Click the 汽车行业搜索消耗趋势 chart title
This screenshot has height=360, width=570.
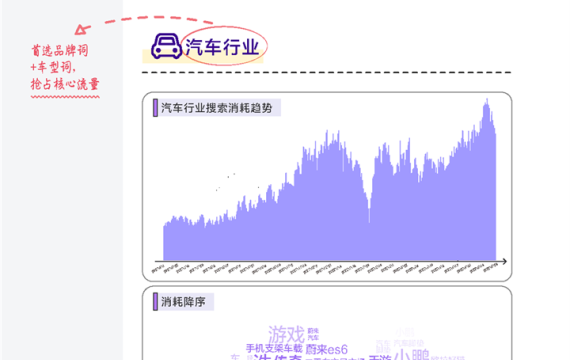(217, 108)
